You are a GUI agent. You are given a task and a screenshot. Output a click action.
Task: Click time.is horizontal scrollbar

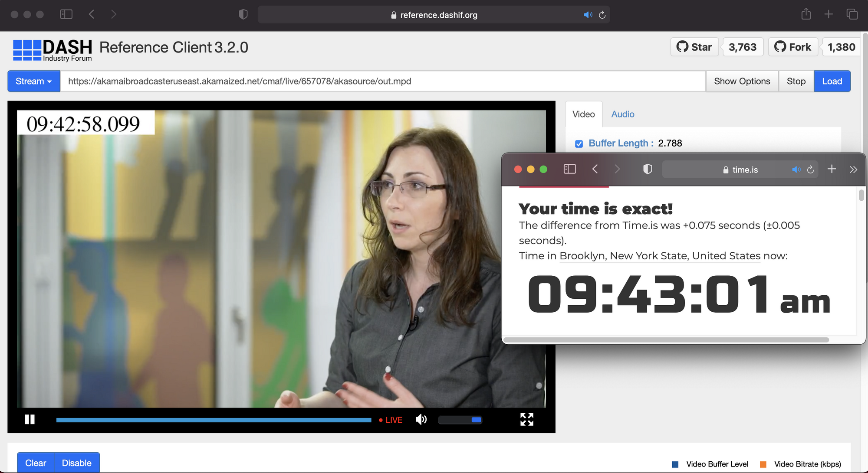click(666, 339)
